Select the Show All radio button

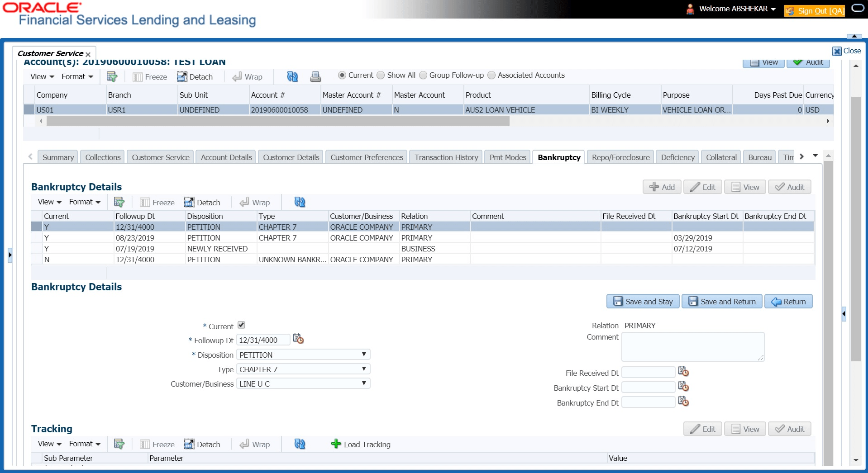click(x=381, y=75)
